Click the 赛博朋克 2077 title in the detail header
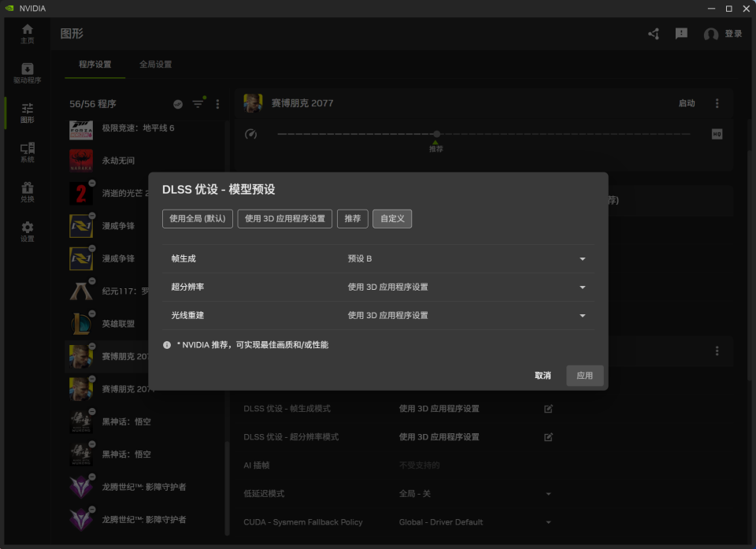This screenshot has height=549, width=756. (302, 103)
